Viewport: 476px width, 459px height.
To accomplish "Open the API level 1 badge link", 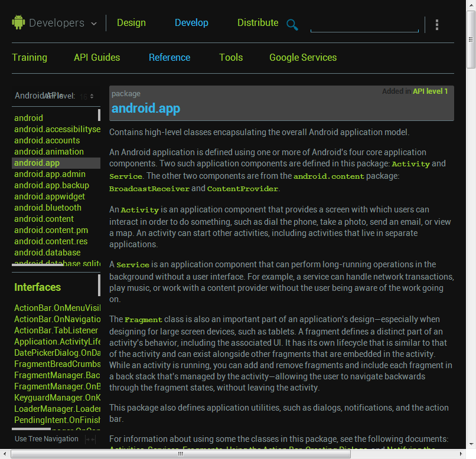I will click(431, 91).
